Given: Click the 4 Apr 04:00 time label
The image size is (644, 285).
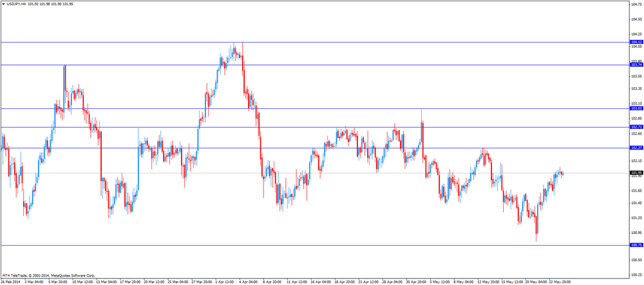Looking at the screenshot, I should click(x=249, y=282).
